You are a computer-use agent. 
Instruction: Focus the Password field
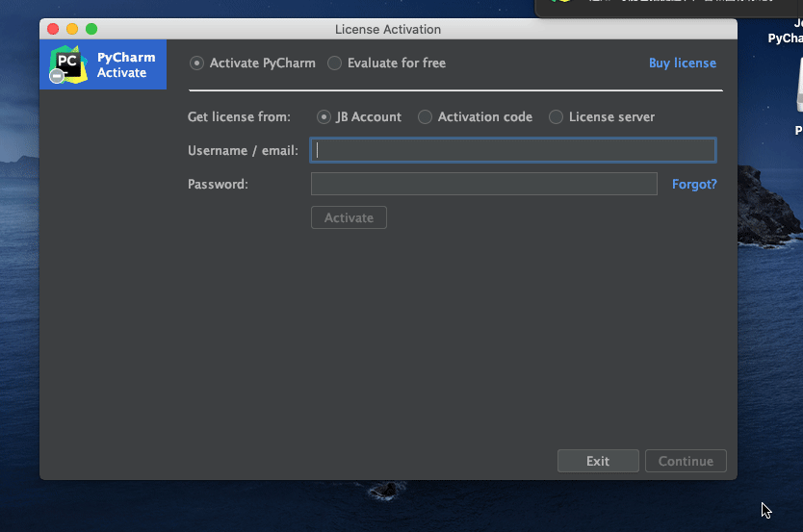coord(484,184)
